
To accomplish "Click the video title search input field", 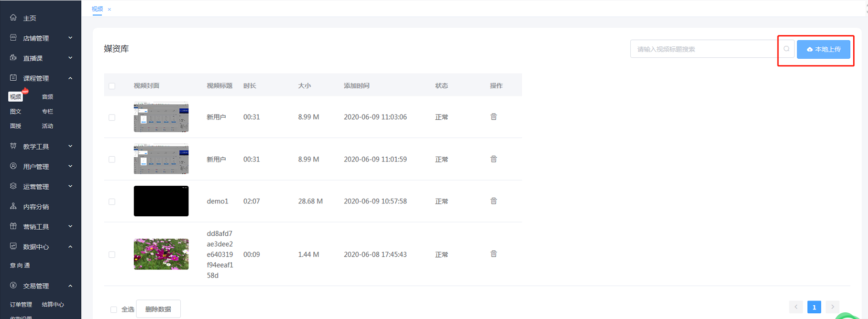I will pyautogui.click(x=703, y=49).
